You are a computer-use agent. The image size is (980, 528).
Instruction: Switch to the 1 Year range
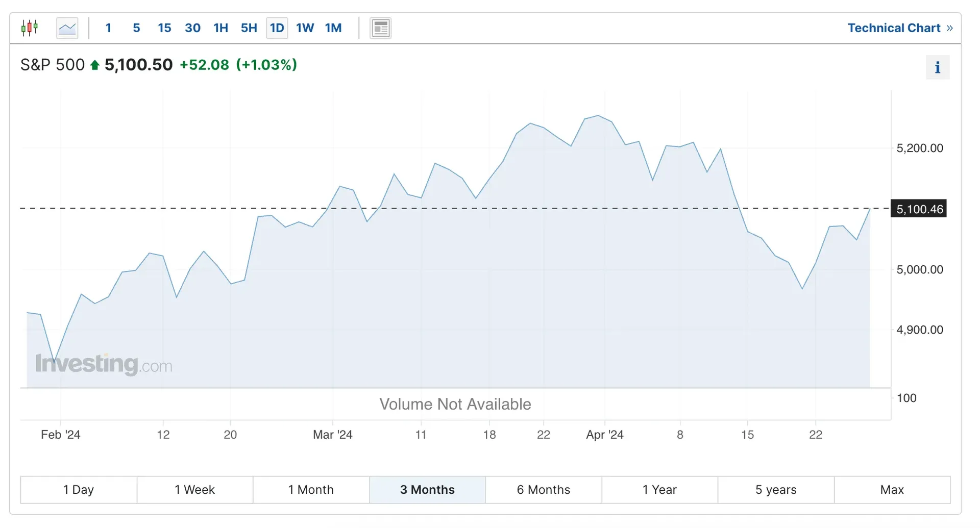(x=659, y=490)
